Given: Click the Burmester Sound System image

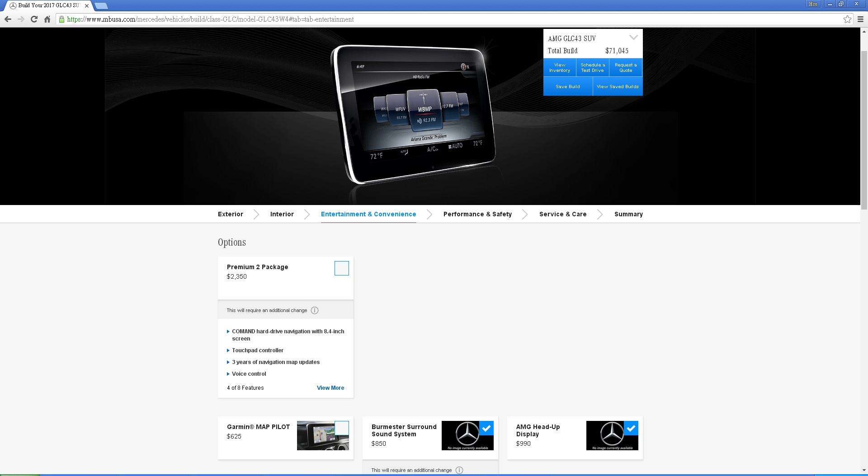Looking at the screenshot, I should click(467, 436).
